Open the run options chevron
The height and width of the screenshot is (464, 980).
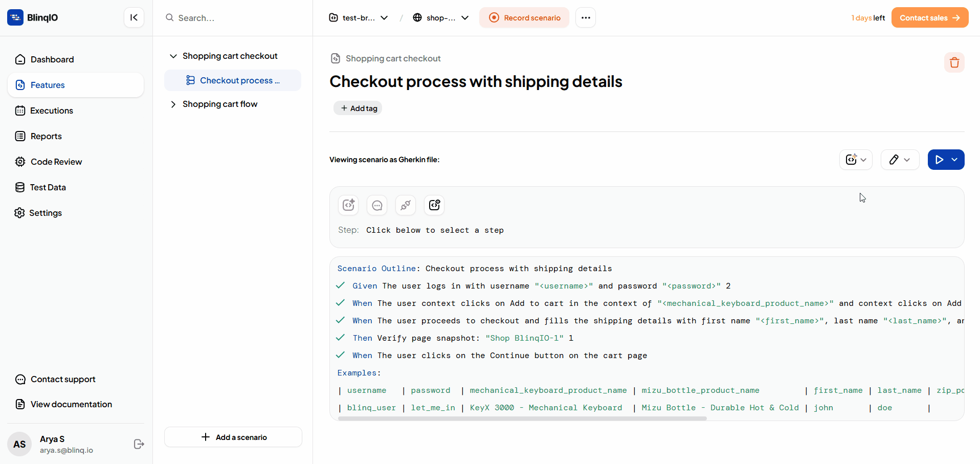955,160
